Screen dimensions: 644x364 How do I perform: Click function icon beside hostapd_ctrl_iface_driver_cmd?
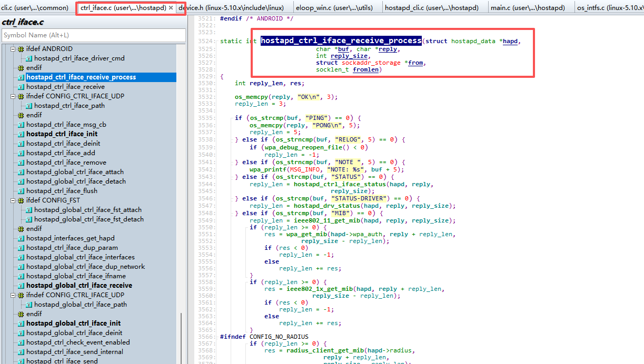pos(29,58)
